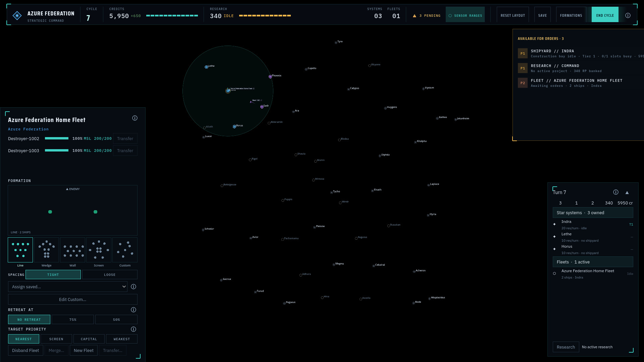Set spacing to Tight
644x362 pixels.
(x=53, y=275)
